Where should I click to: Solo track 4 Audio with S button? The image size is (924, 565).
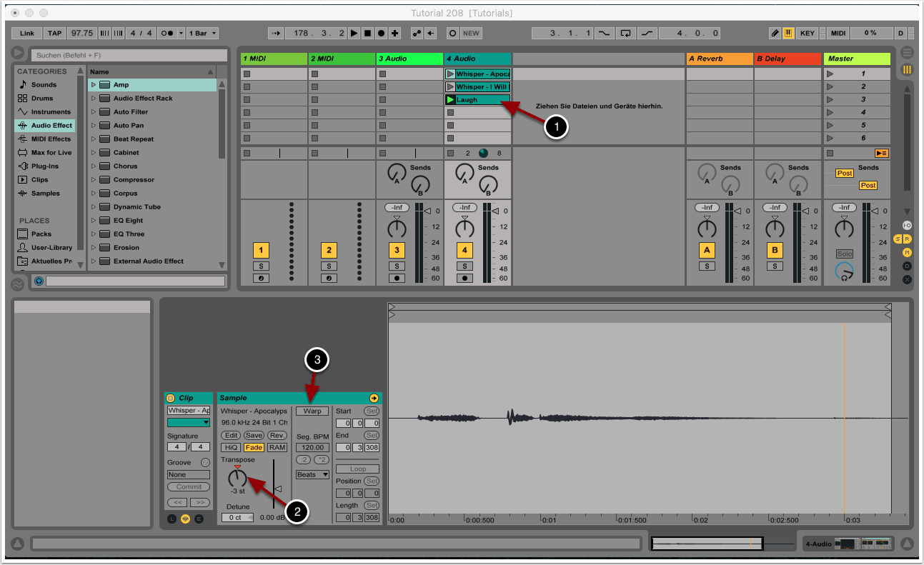click(465, 266)
